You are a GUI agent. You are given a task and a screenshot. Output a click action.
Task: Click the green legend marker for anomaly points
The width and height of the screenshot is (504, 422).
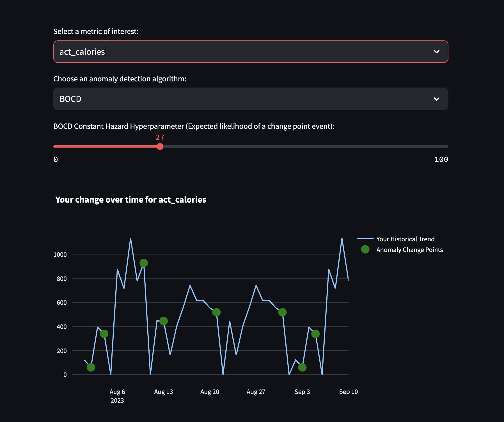tap(365, 249)
